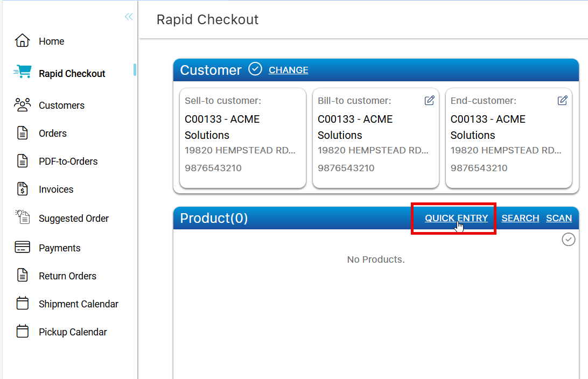Open Customers via the people icon
This screenshot has height=379, width=588.
pyautogui.click(x=22, y=105)
